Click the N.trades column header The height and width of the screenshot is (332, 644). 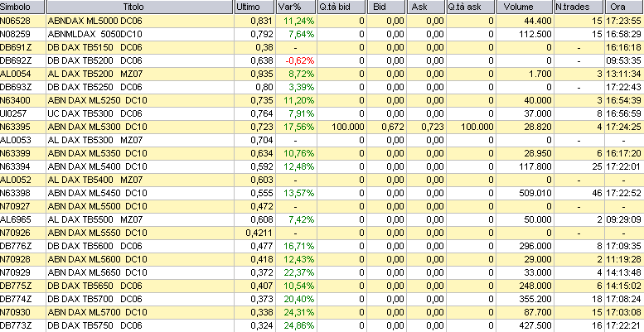click(579, 7)
